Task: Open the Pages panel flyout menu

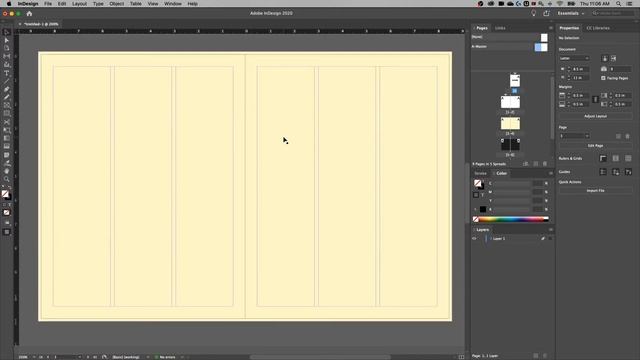Action: point(551,28)
